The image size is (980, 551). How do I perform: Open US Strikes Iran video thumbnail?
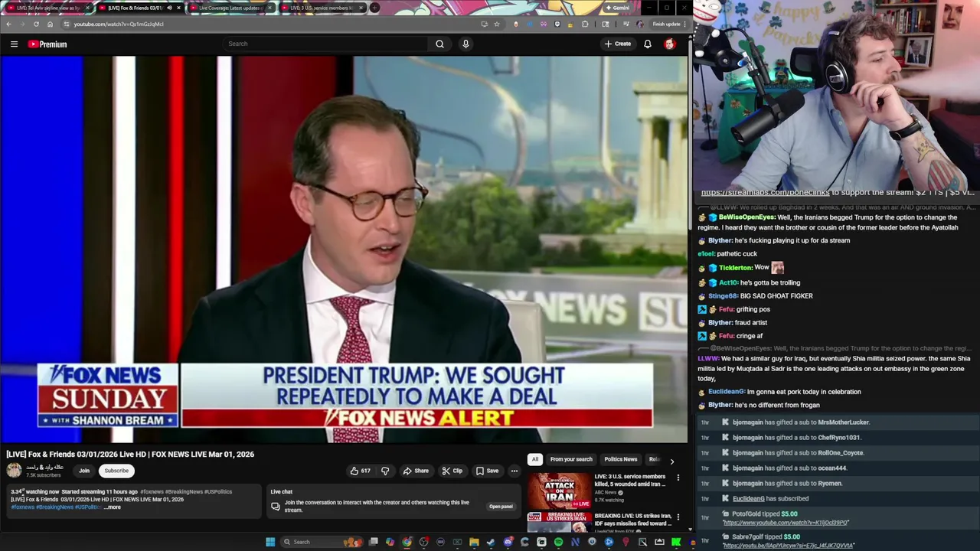(559, 523)
